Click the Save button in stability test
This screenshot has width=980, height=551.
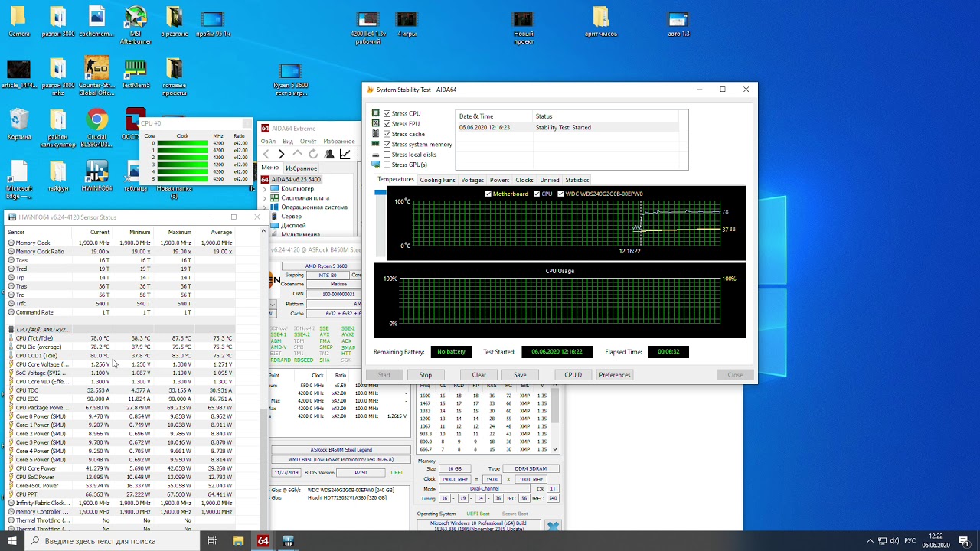(520, 375)
